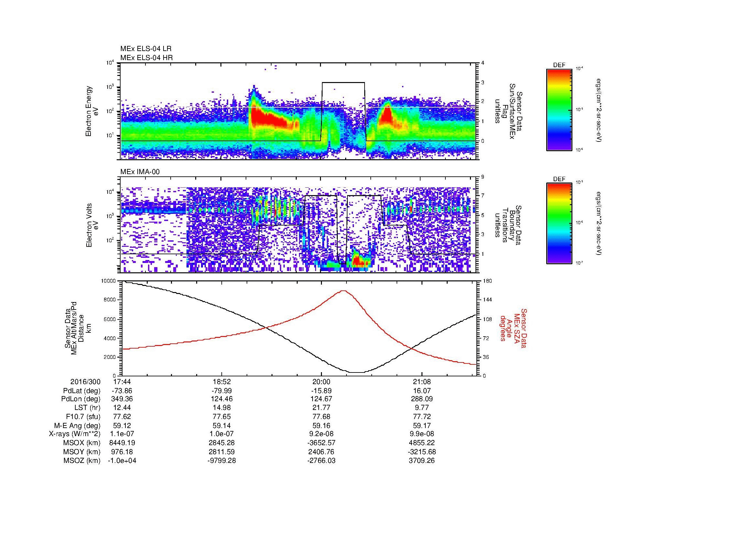Click the 'LST (hr)' row label
The width and height of the screenshot is (756, 534).
[87, 408]
